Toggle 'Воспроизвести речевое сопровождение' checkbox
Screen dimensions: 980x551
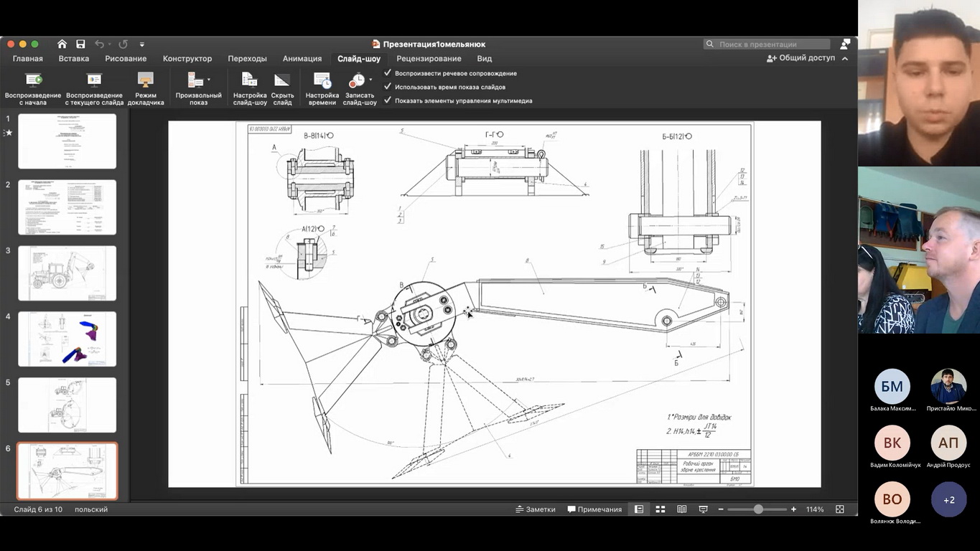click(x=388, y=72)
